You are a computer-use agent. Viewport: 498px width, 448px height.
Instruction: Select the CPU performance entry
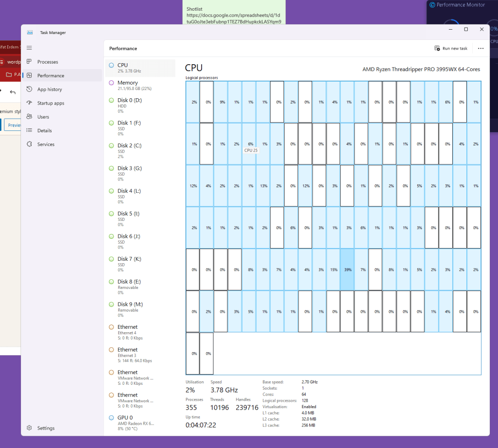[x=140, y=68]
